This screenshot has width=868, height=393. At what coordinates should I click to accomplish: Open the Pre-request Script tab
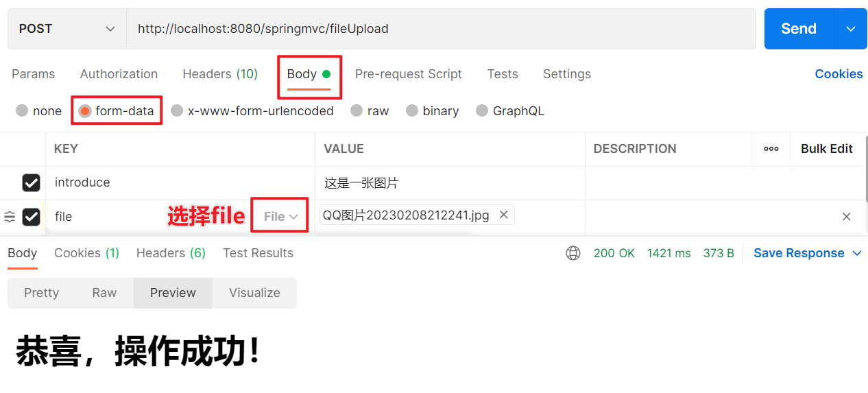(x=409, y=74)
